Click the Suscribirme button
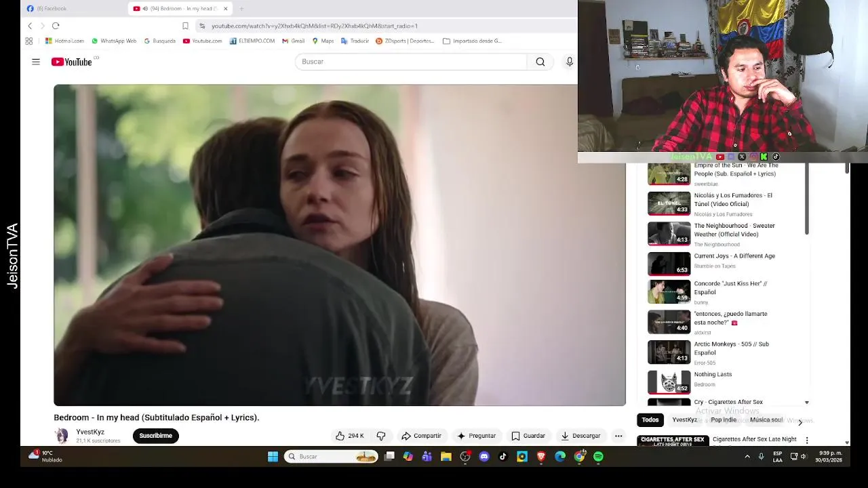This screenshot has width=868, height=488. pyautogui.click(x=156, y=436)
